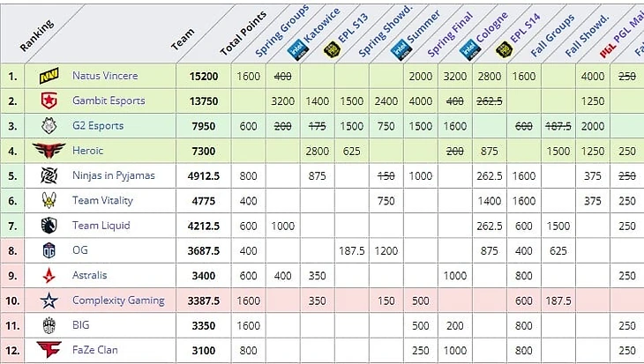Click the Astralis star logo
This screenshot has height=364, width=644.
(49, 275)
